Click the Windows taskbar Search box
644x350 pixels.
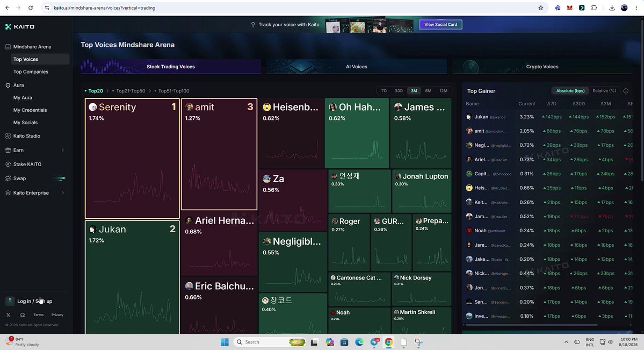tap(270, 342)
